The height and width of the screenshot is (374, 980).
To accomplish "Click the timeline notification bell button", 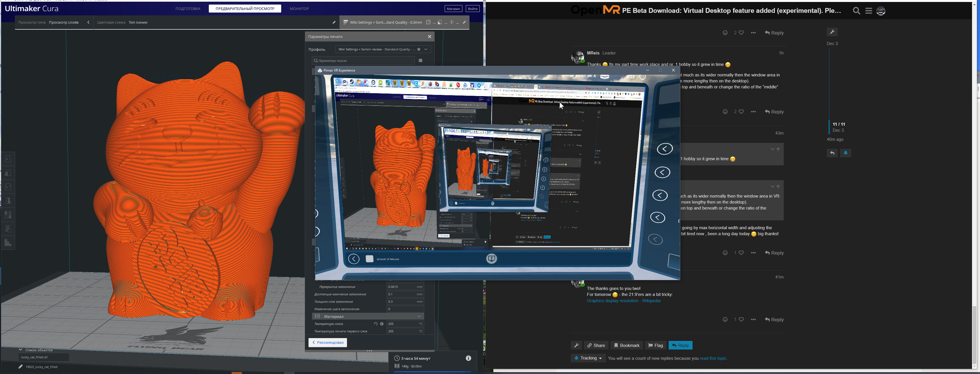I will [x=845, y=153].
